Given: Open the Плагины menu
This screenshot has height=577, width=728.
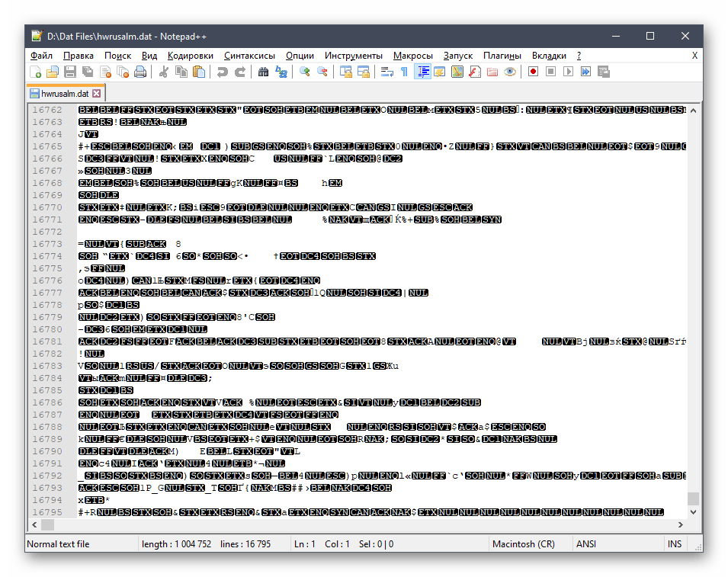Looking at the screenshot, I should click(x=502, y=56).
